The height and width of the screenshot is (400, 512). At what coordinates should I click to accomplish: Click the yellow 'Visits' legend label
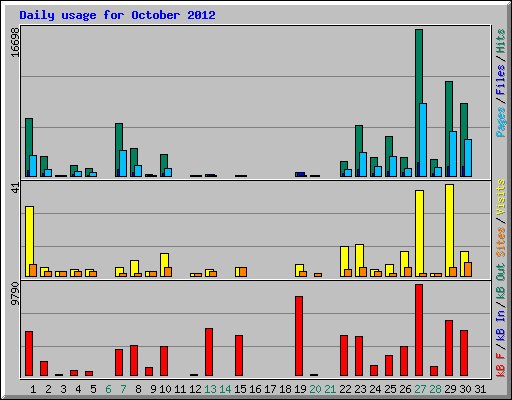(x=500, y=197)
